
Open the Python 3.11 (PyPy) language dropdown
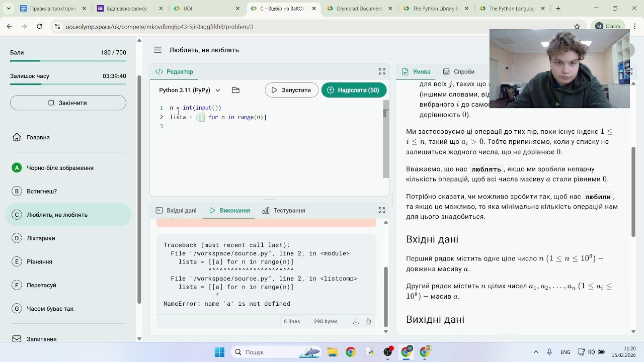(190, 90)
